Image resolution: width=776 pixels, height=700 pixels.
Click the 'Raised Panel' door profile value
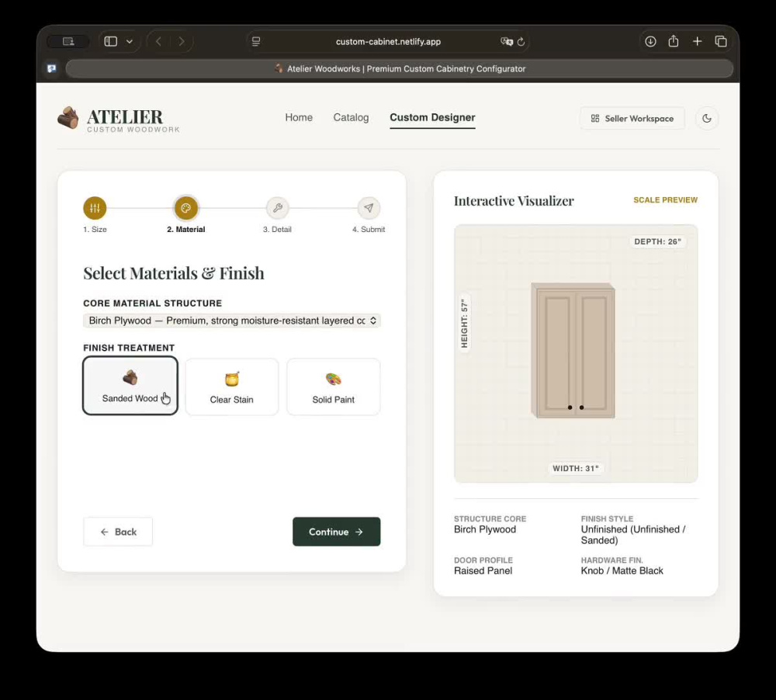(x=483, y=571)
